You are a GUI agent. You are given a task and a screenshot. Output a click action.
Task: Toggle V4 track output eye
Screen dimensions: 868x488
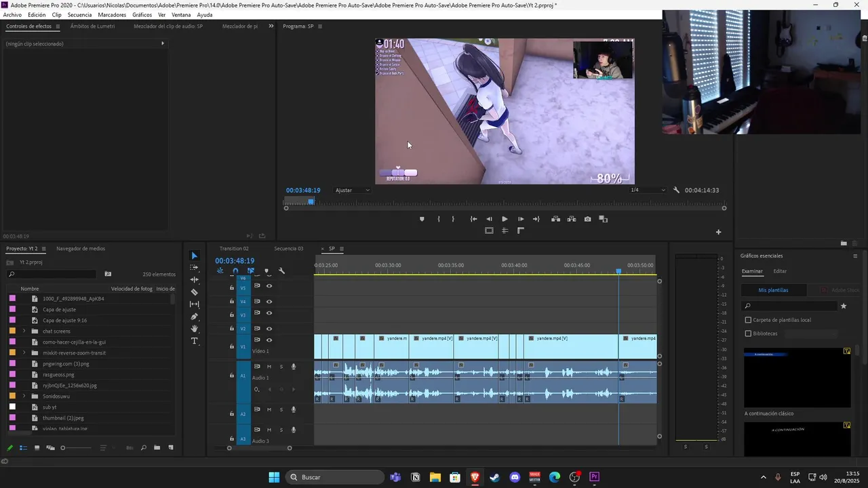click(269, 302)
